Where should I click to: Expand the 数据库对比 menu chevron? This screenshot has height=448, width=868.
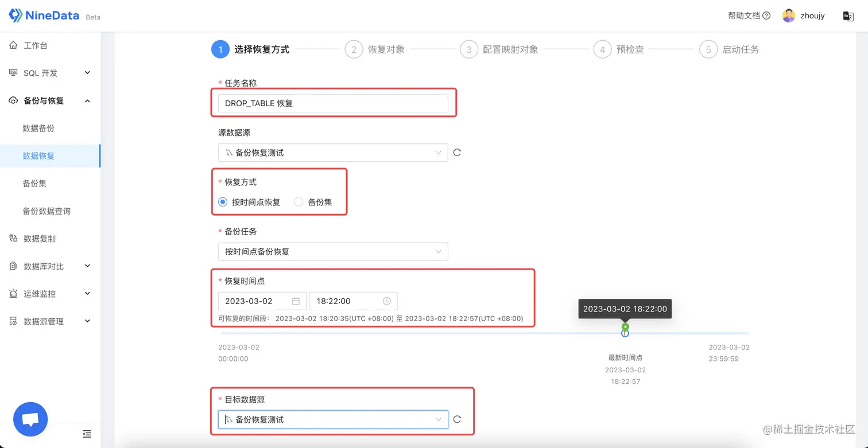(87, 266)
